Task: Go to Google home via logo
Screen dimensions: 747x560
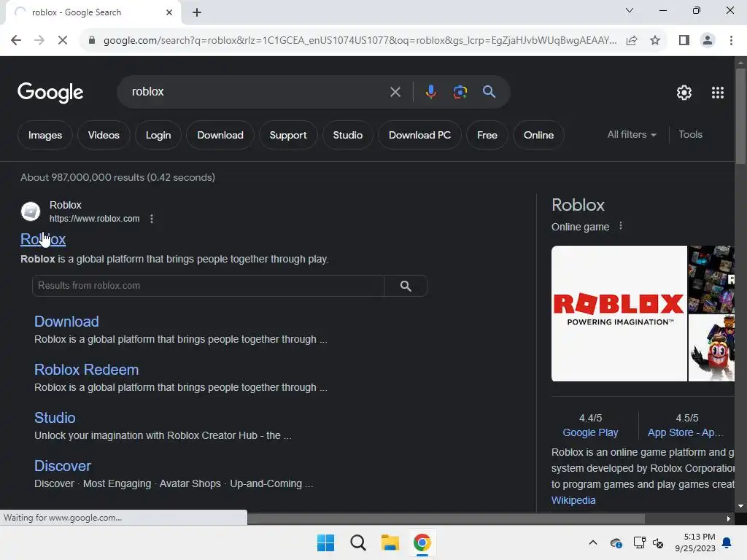Action: tap(50, 93)
